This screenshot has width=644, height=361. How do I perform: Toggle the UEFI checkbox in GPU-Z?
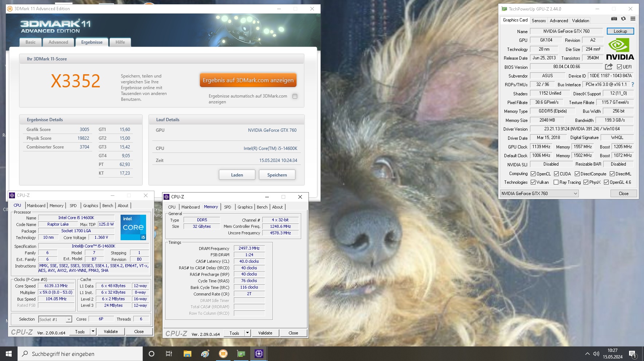[619, 67]
